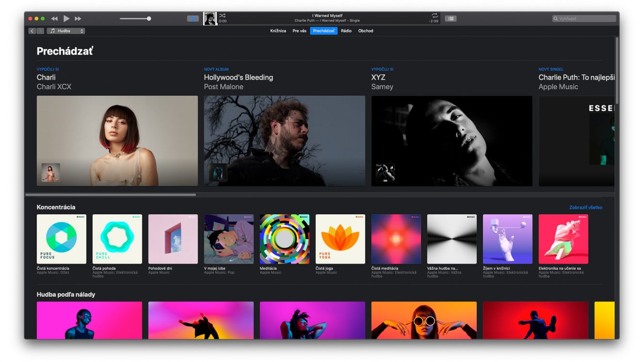Adjust the volume slider knob

point(149,18)
